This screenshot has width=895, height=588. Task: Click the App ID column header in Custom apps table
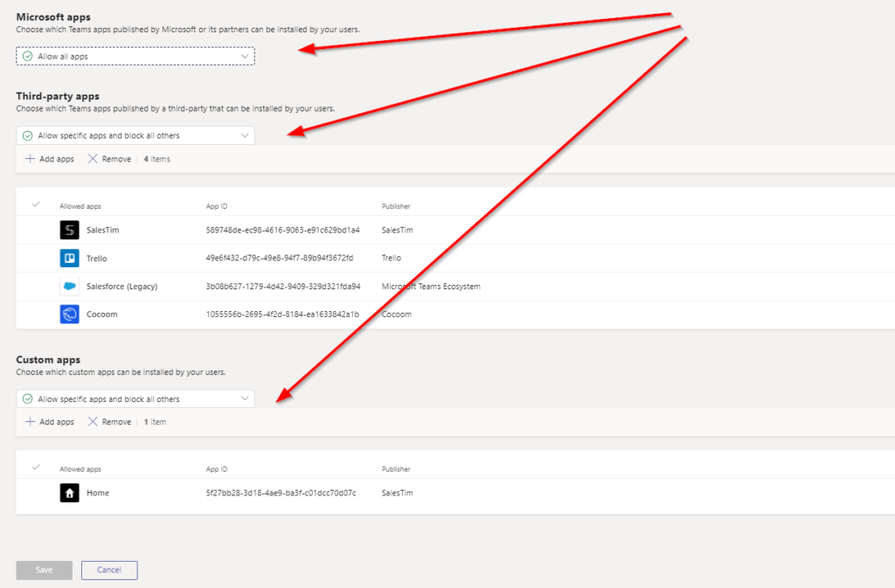click(217, 469)
